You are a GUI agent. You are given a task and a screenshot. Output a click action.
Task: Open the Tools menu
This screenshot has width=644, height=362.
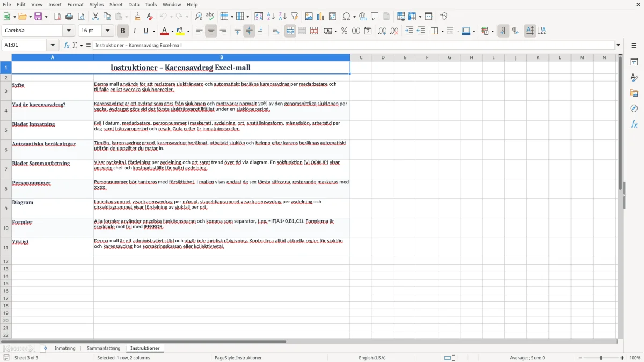click(151, 4)
